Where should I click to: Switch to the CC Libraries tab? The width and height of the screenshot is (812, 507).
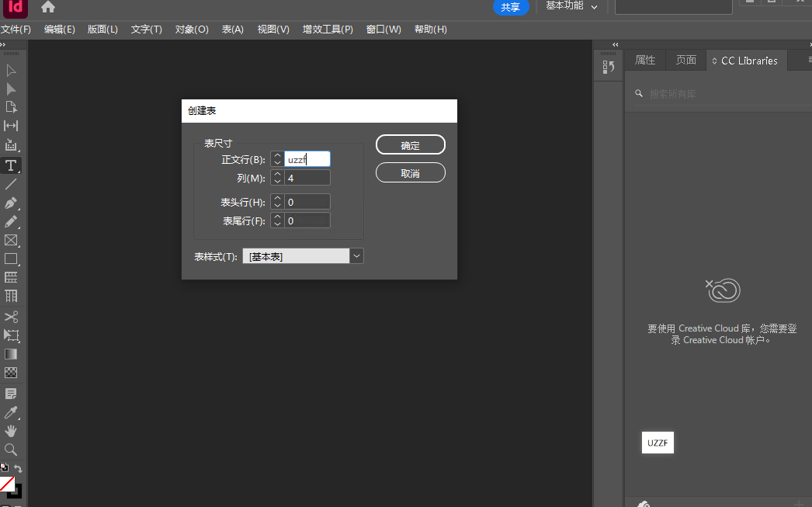click(x=748, y=61)
